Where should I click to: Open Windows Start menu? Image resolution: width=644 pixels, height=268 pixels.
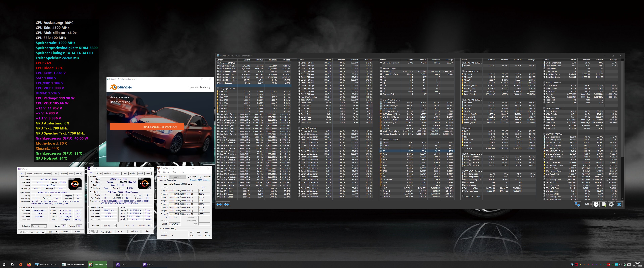coord(4,264)
